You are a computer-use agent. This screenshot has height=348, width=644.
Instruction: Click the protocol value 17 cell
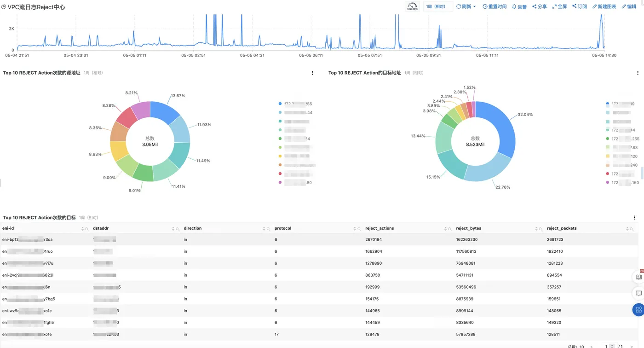276,335
